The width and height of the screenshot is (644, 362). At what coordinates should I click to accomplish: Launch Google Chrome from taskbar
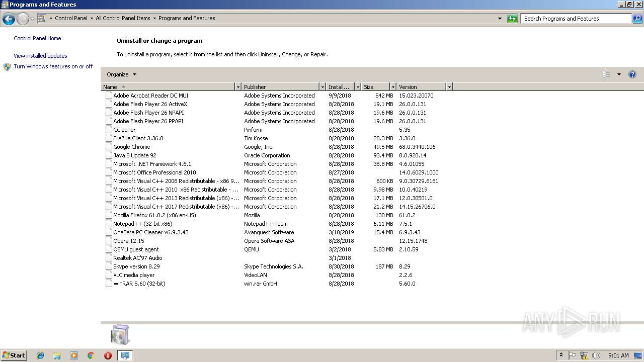(x=91, y=355)
